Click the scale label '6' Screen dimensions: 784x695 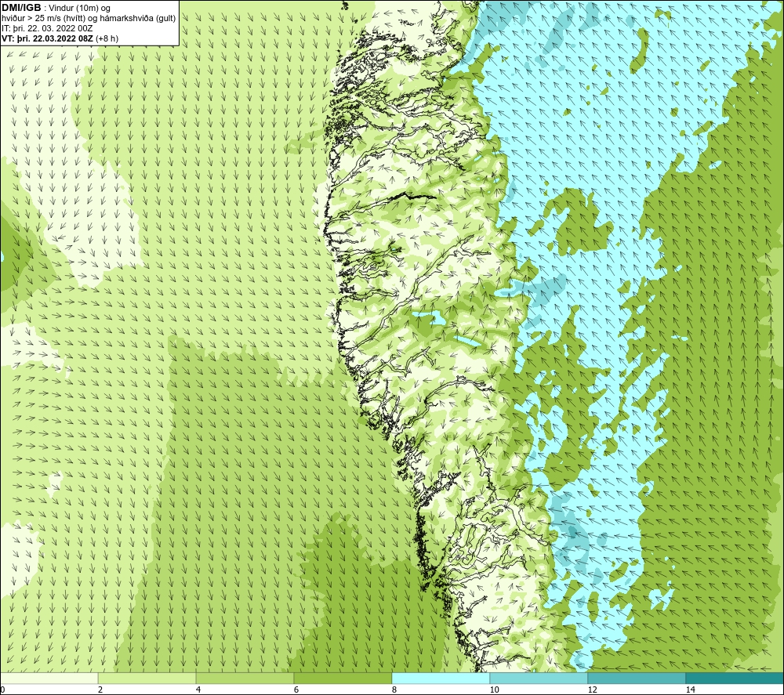pyautogui.click(x=296, y=690)
